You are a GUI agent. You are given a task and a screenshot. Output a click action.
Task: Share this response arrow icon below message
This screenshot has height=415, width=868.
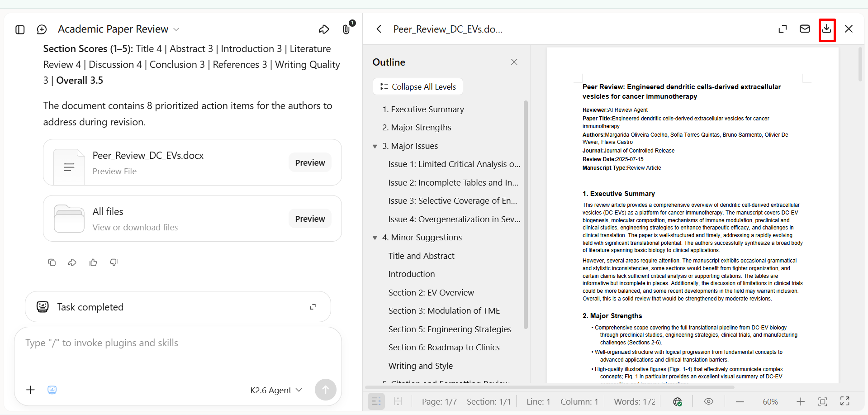pyautogui.click(x=72, y=262)
